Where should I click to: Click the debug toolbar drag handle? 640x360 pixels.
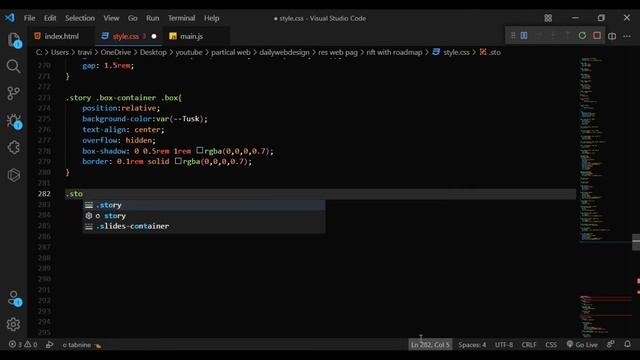(x=513, y=36)
